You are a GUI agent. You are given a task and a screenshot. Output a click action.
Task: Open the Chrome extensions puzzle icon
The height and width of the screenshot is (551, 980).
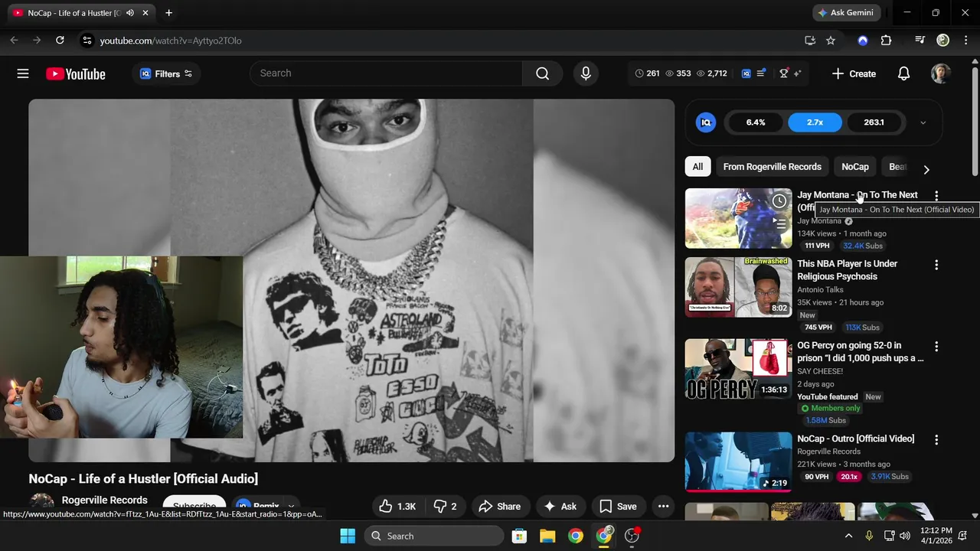(x=886, y=41)
